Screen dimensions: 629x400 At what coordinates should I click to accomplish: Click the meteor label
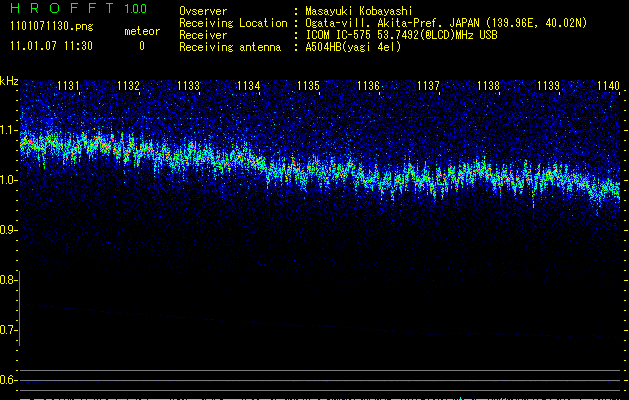point(141,32)
